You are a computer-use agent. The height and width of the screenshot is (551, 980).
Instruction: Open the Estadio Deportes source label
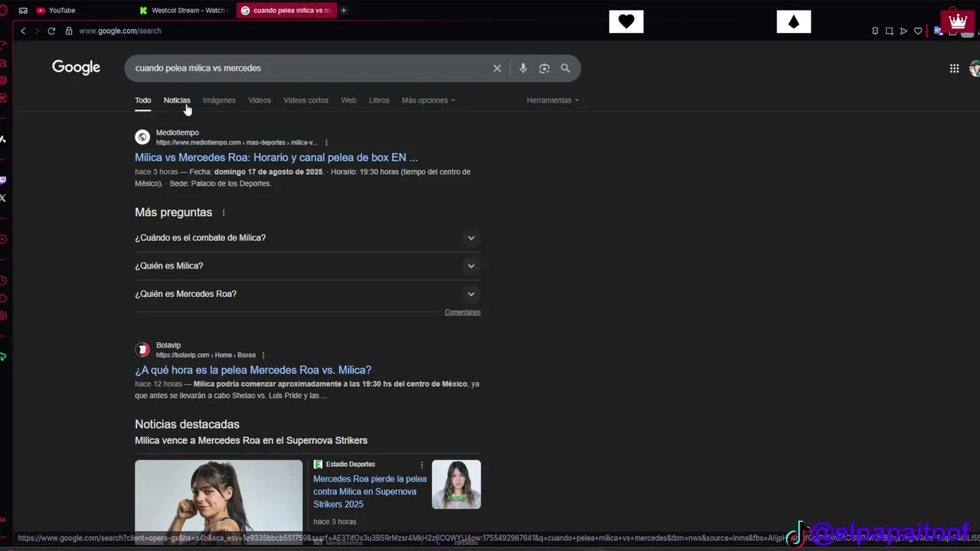350,465
